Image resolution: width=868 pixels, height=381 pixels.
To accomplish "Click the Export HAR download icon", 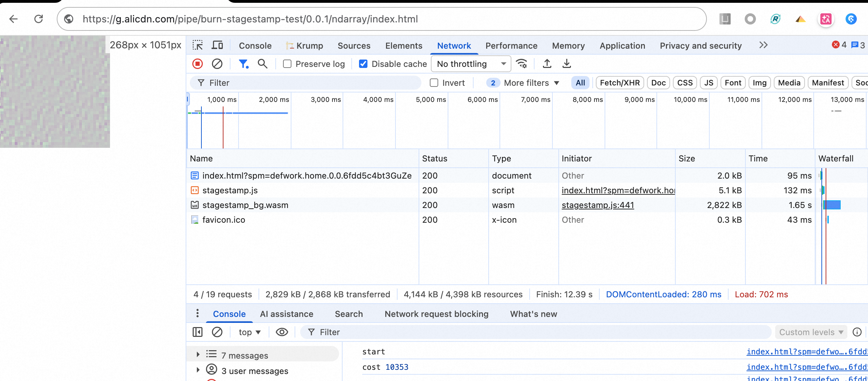I will coord(566,64).
